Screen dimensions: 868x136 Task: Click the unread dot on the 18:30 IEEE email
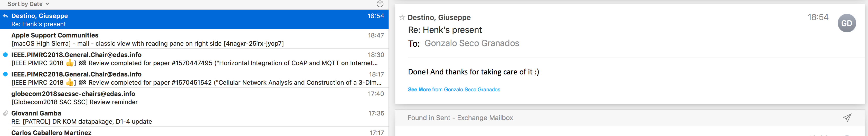click(x=5, y=55)
